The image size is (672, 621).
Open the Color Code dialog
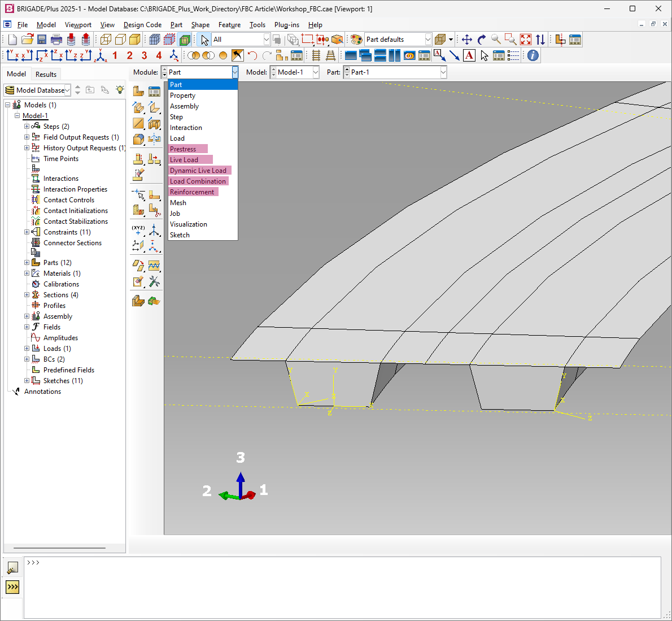pyautogui.click(x=355, y=39)
